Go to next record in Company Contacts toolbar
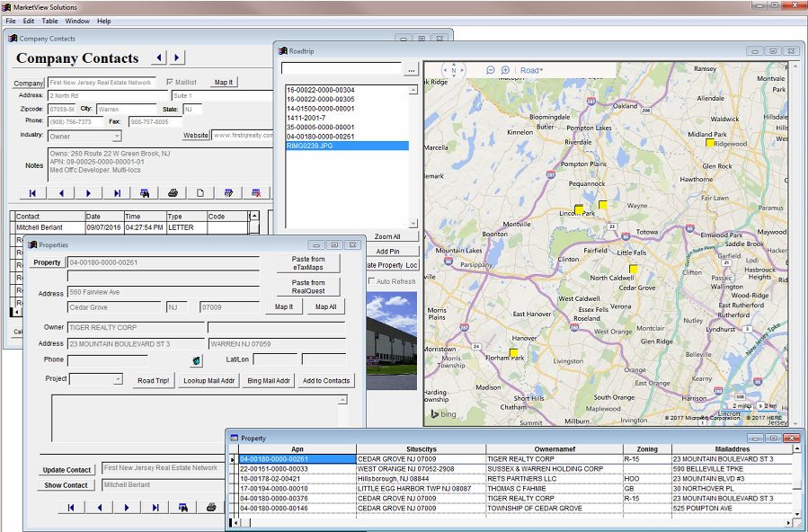Image resolution: width=808 pixels, height=532 pixels. pos(89,193)
